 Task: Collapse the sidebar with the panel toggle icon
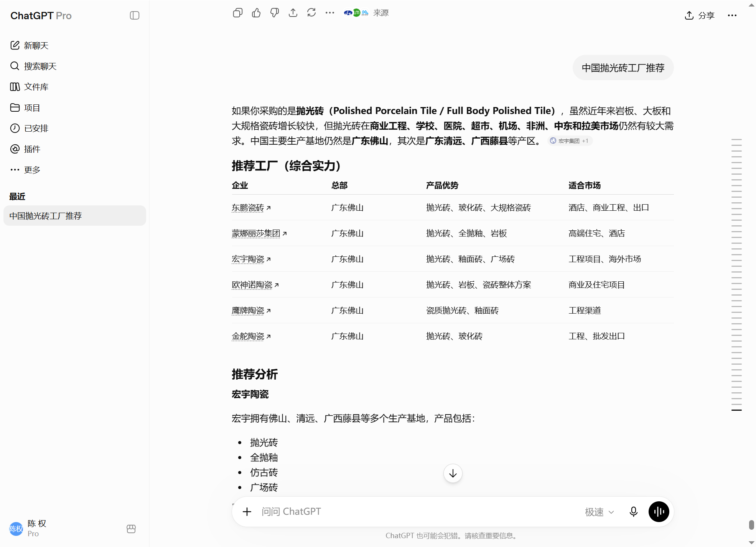(x=135, y=15)
